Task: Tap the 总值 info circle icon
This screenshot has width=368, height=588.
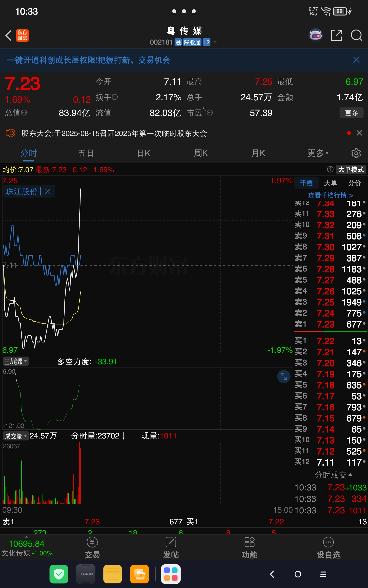Action: (x=24, y=113)
